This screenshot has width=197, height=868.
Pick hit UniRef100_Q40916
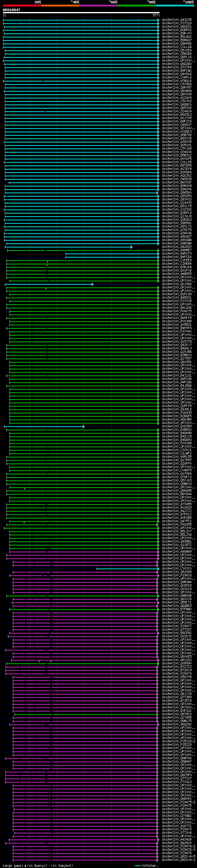click(177, 74)
